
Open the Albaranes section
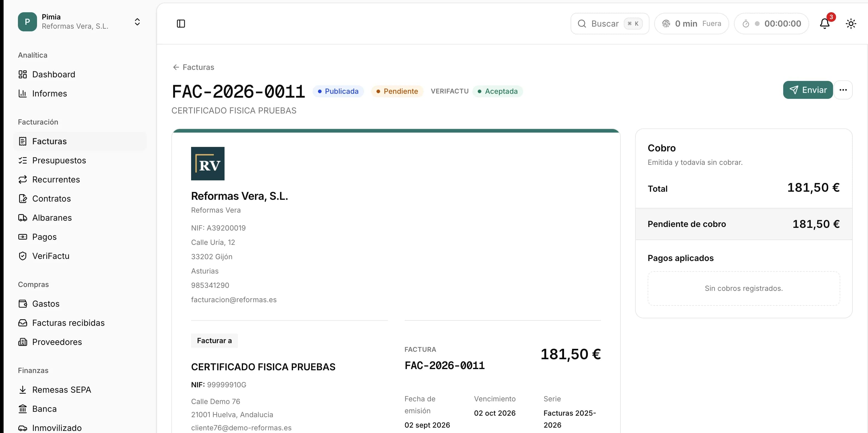point(80,218)
